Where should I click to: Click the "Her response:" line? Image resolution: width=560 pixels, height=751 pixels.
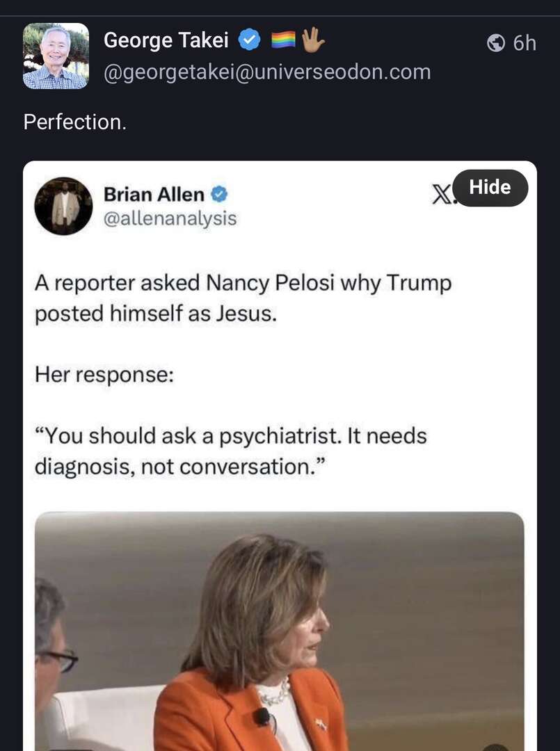pos(104,375)
